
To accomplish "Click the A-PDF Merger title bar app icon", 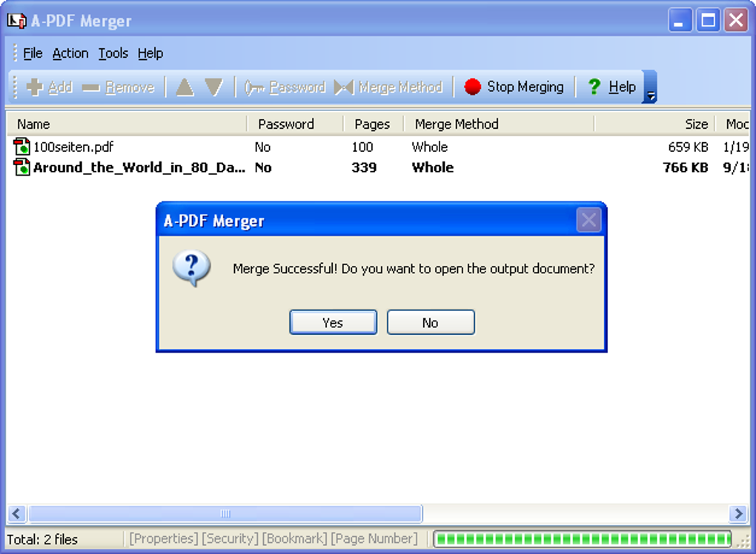I will point(17,20).
